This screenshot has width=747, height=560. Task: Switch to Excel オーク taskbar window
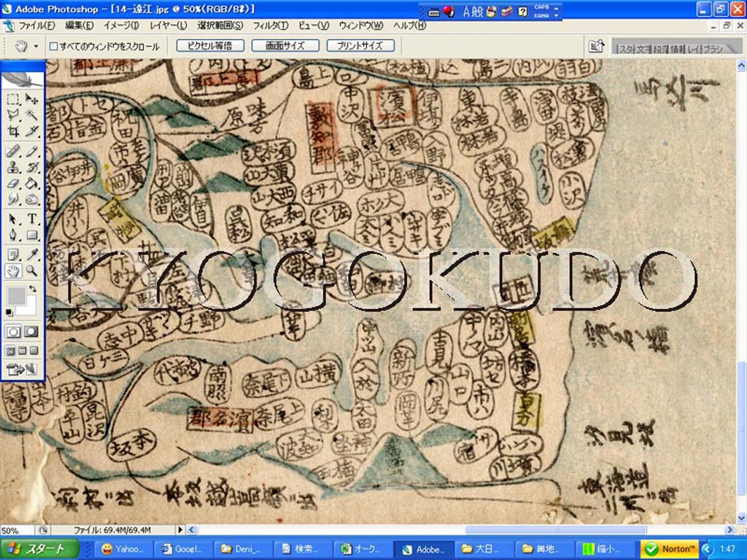[364, 549]
